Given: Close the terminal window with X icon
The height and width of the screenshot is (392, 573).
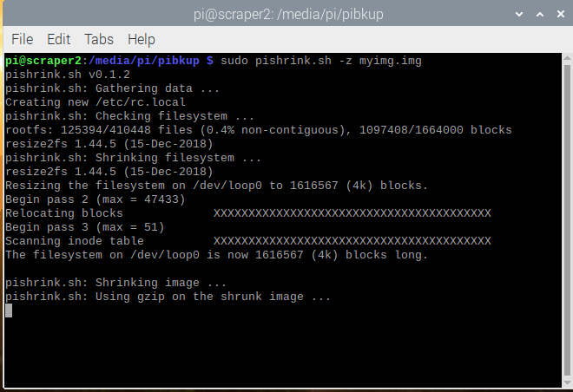Looking at the screenshot, I should (x=561, y=14).
